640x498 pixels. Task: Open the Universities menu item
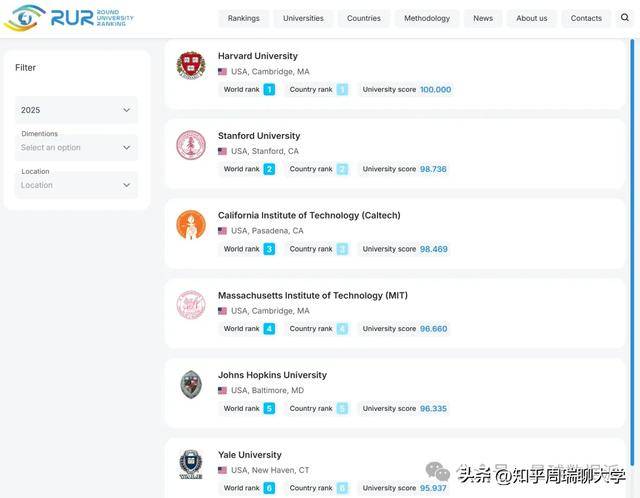[x=303, y=18]
